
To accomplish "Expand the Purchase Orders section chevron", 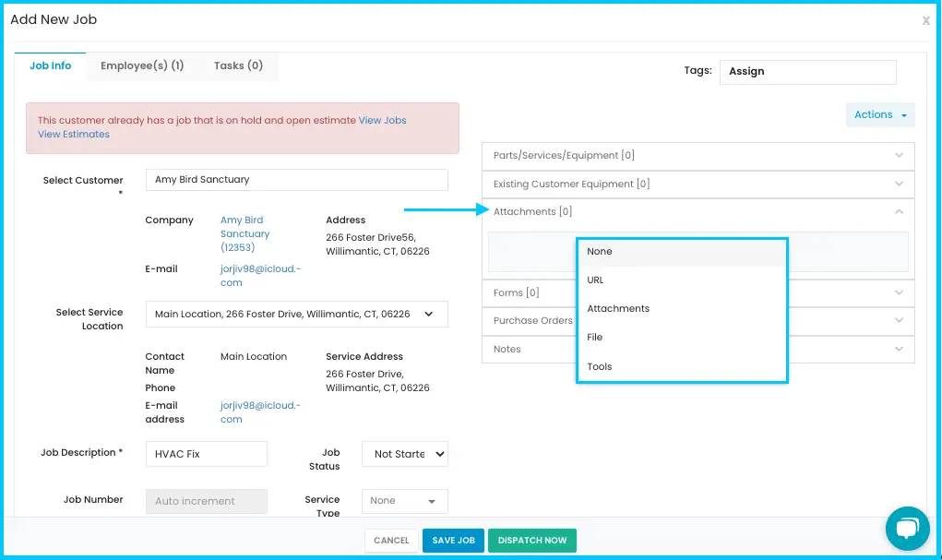I will coord(899,320).
